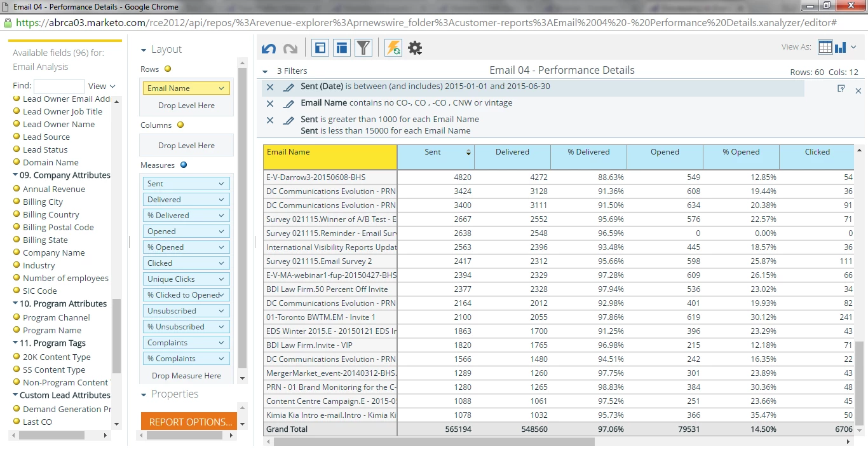Screen dimensions: 868x449
Task: Edit the Sent (Date) filter
Action: coord(288,87)
